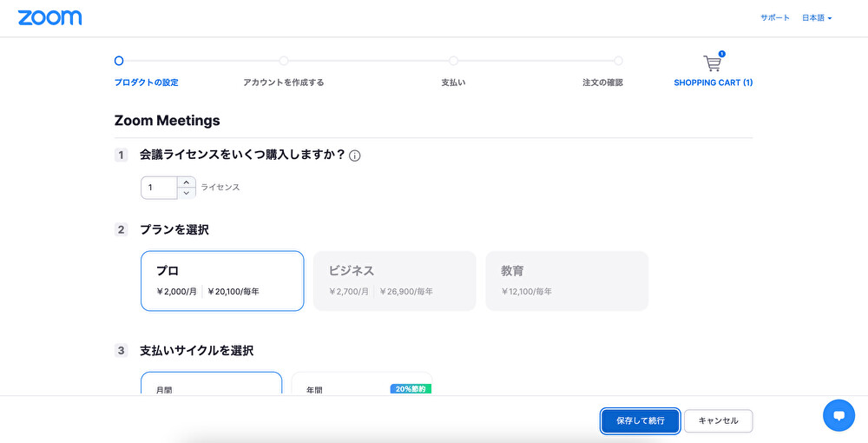868x443 pixels.
Task: Go to 注文の確認 step
Action: [x=603, y=83]
